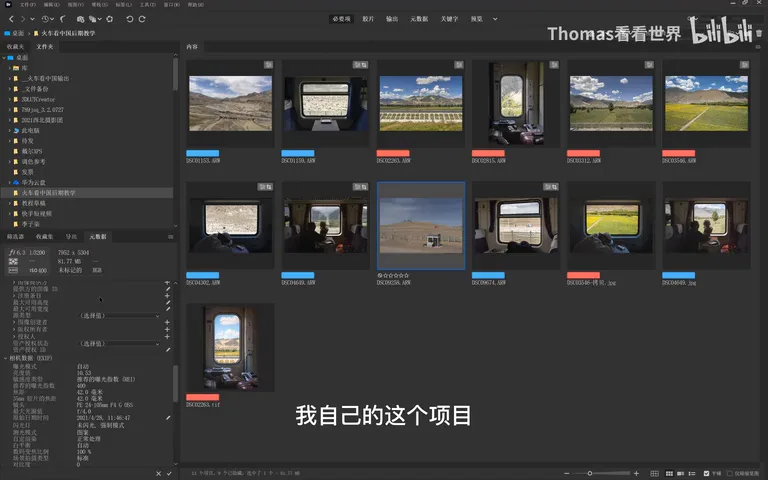Add 图像创建者 entry plus icon
Image resolution: width=768 pixels, height=480 pixels.
[168, 322]
